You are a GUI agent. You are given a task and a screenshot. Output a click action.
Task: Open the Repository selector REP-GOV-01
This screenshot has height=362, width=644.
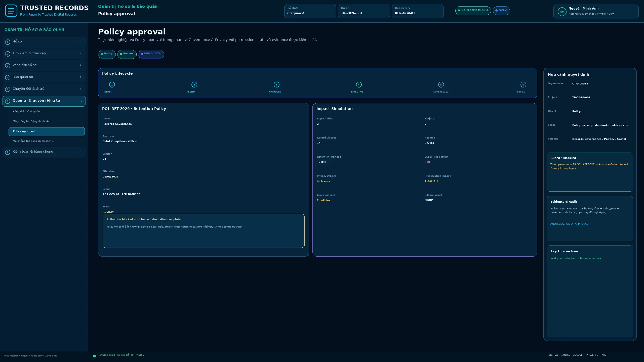(418, 11)
